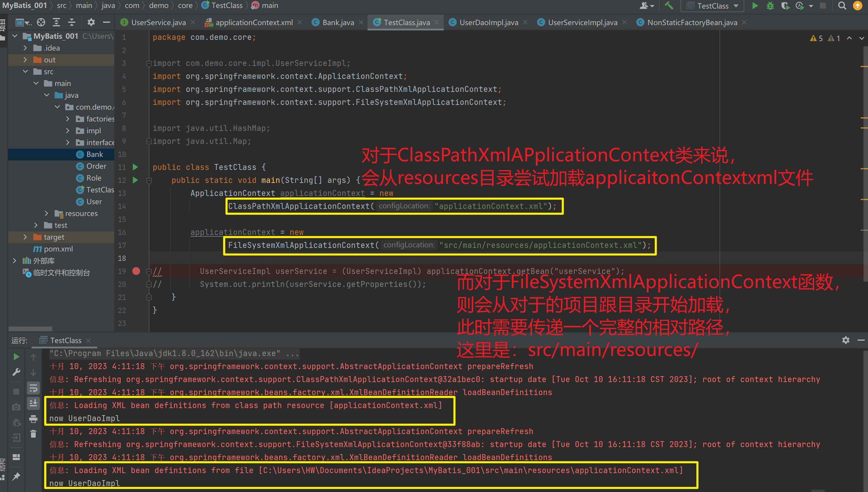Click the project tree horizontal scrollbar
Viewport: 868px width, 492px height.
point(30,329)
